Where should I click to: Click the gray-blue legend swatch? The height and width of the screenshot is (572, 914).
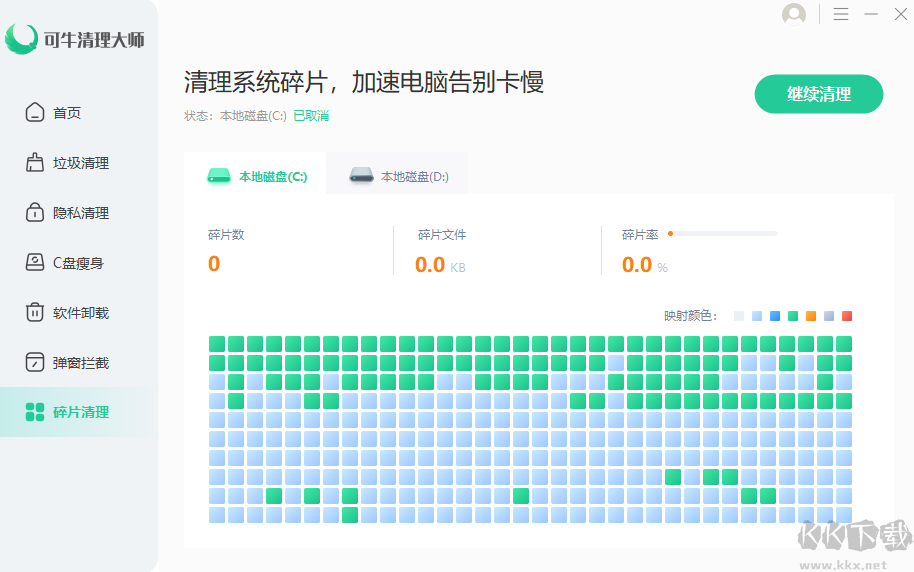click(x=829, y=316)
